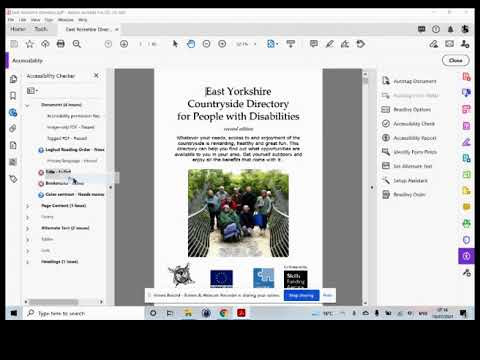Viewport: 480px width, 360px height.
Task: Click the stamp or rotate icon
Action: coord(361,44)
